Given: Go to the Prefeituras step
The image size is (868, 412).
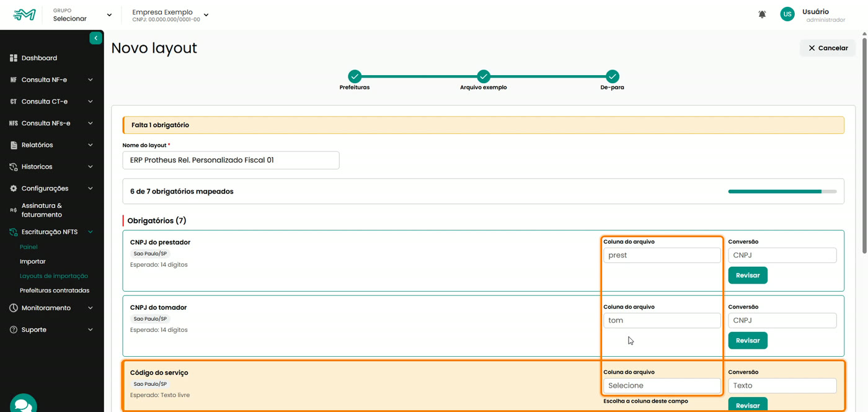Looking at the screenshot, I should click(x=355, y=76).
